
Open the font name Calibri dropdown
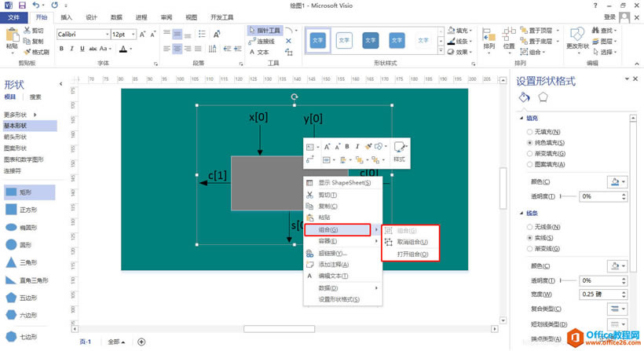(x=107, y=35)
